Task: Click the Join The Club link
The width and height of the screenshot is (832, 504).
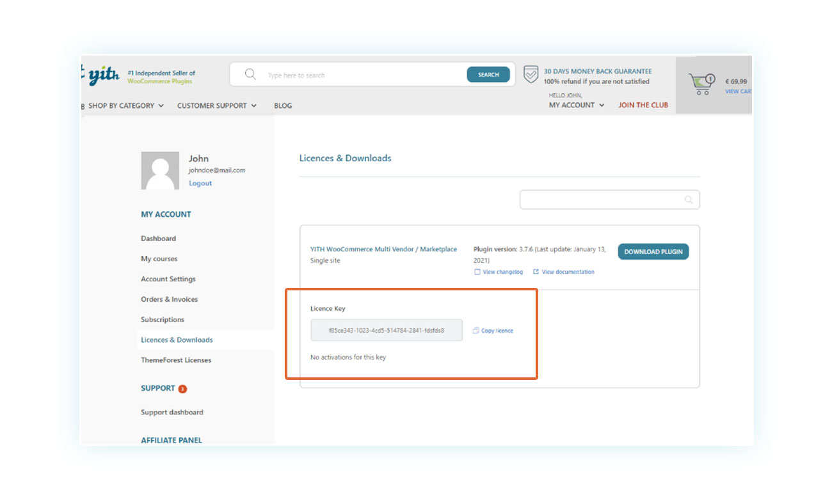Action: pyautogui.click(x=643, y=105)
